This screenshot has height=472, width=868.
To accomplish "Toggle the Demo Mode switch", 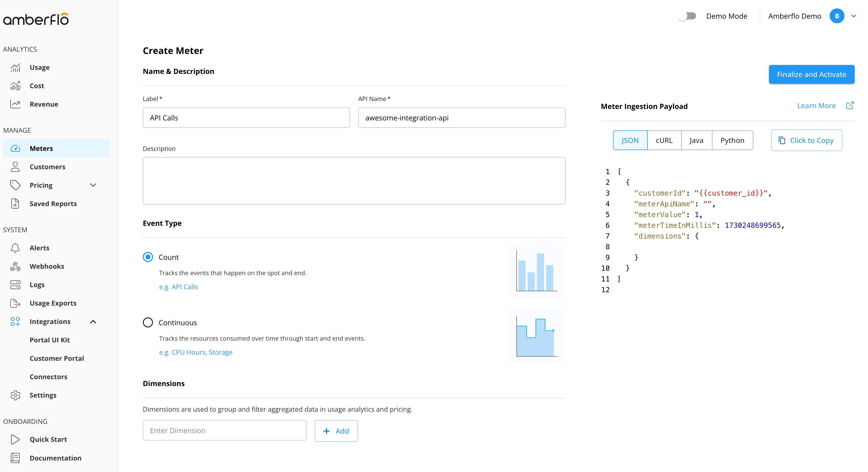I will point(687,16).
